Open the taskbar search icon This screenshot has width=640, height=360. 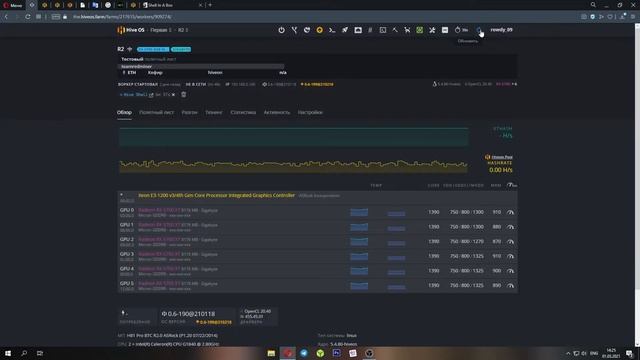(x=24, y=353)
